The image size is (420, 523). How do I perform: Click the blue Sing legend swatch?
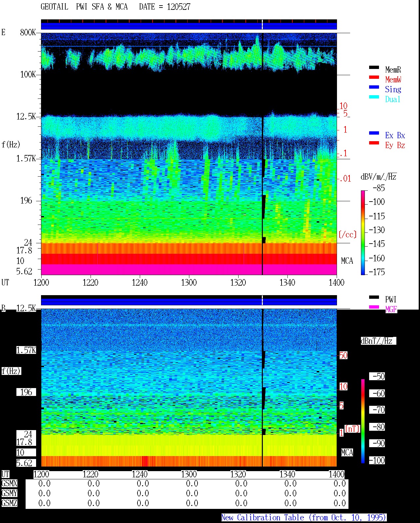pos(374,87)
